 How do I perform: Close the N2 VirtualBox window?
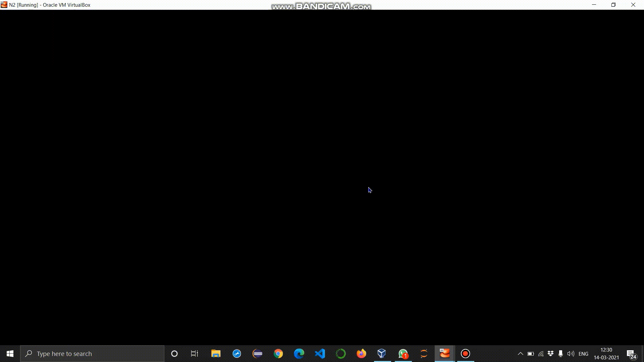633,5
